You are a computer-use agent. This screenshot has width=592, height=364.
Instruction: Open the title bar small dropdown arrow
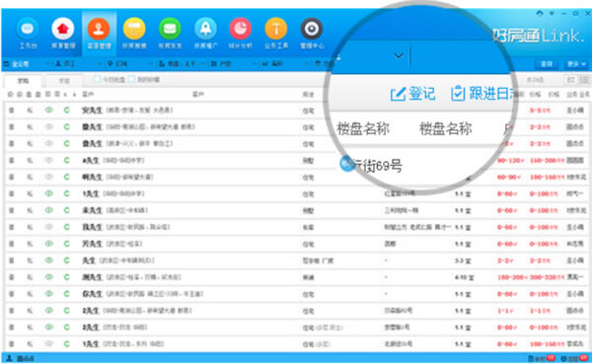[x=552, y=13]
